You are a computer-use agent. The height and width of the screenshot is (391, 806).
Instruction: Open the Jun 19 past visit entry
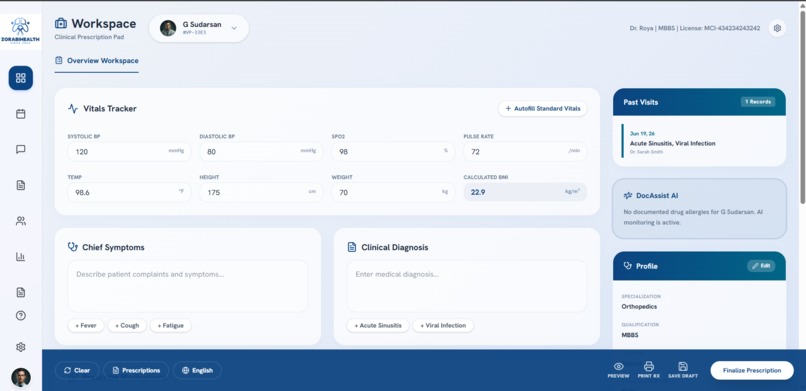(x=700, y=142)
